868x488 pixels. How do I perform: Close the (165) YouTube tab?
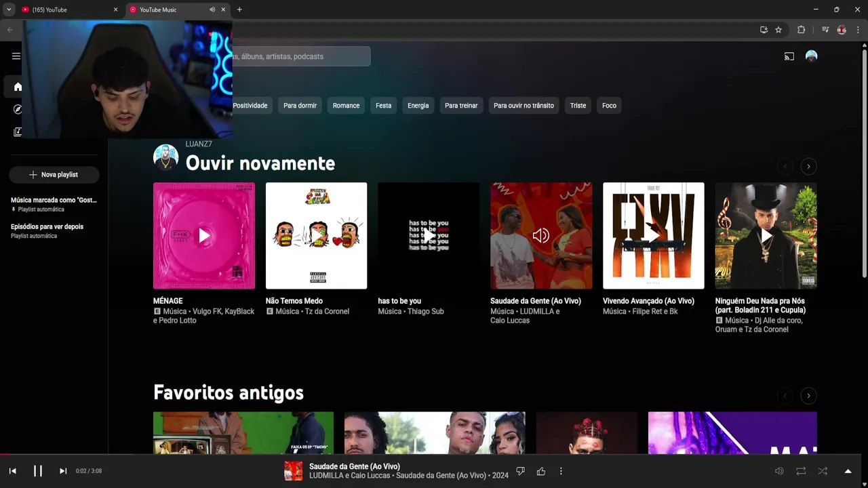115,9
